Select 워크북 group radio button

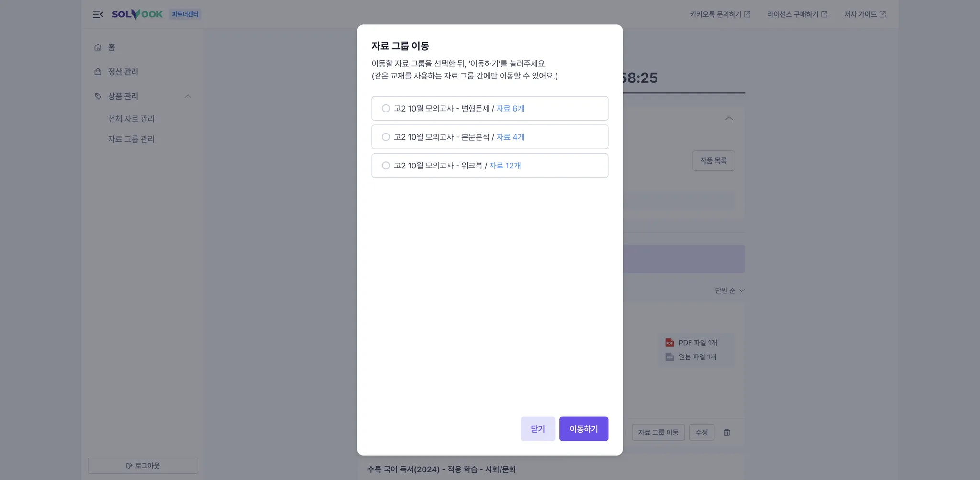pyautogui.click(x=386, y=166)
